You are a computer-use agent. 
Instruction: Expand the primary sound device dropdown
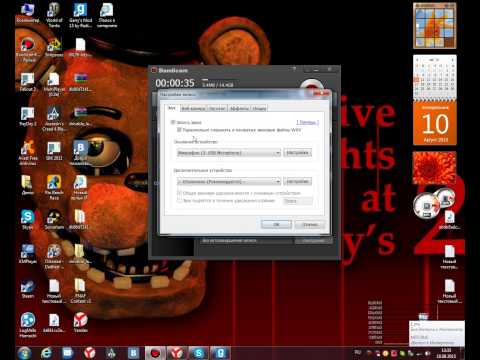click(x=229, y=153)
